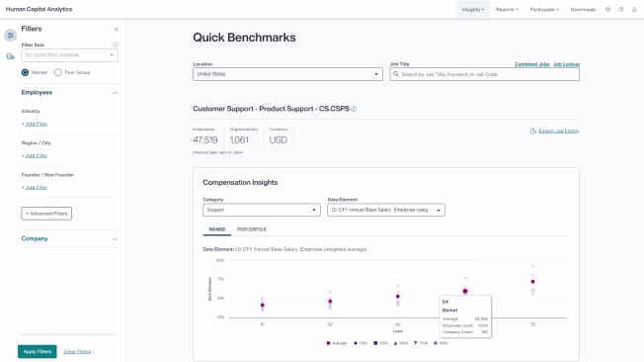The width and height of the screenshot is (644, 362).
Task: Toggle the 75th percentile legend item
Action: click(421, 343)
